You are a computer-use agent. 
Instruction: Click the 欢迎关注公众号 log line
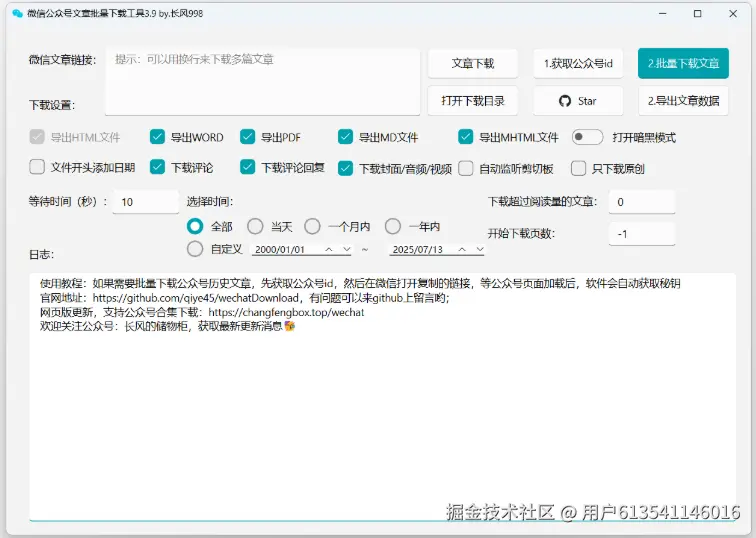(x=167, y=326)
